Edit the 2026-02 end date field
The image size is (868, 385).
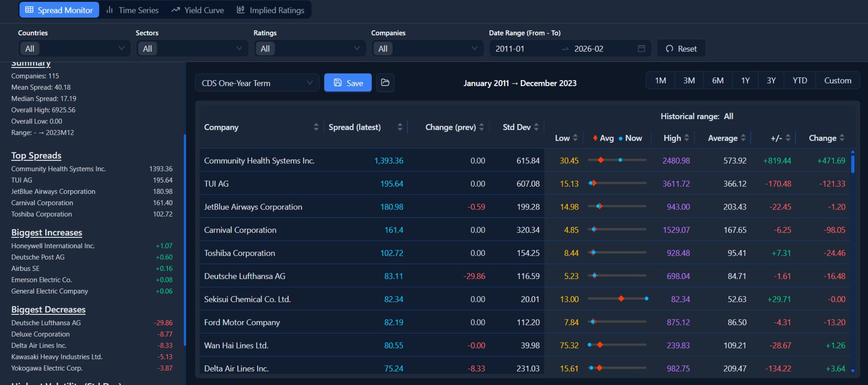601,48
